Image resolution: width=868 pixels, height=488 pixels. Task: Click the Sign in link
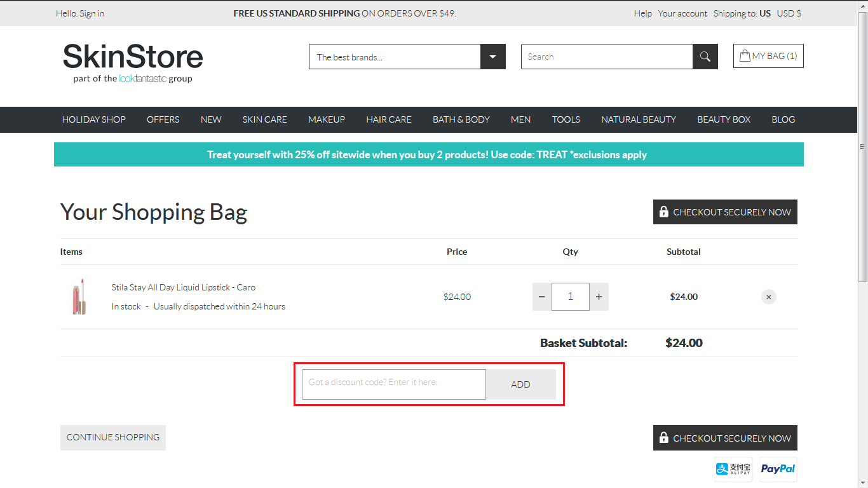[92, 13]
